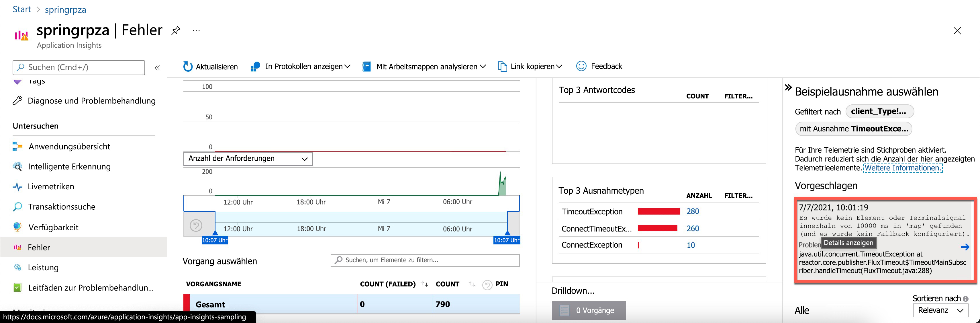
Task: Open the Relevanz sorting dropdown
Action: tap(940, 310)
